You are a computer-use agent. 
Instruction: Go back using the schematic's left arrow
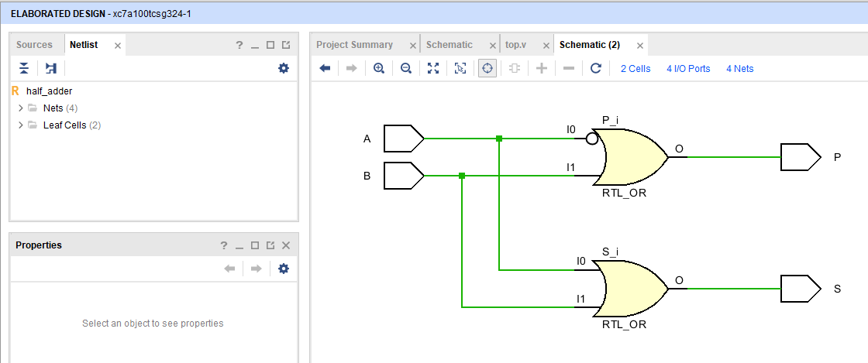point(325,68)
